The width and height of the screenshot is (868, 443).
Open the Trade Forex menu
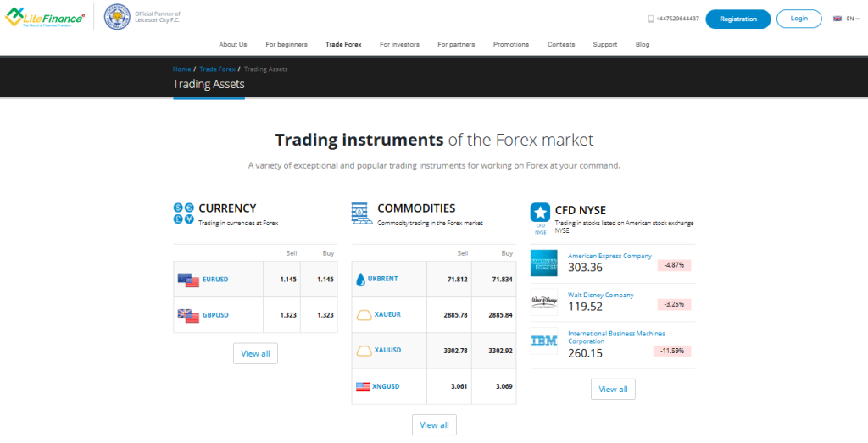[343, 44]
